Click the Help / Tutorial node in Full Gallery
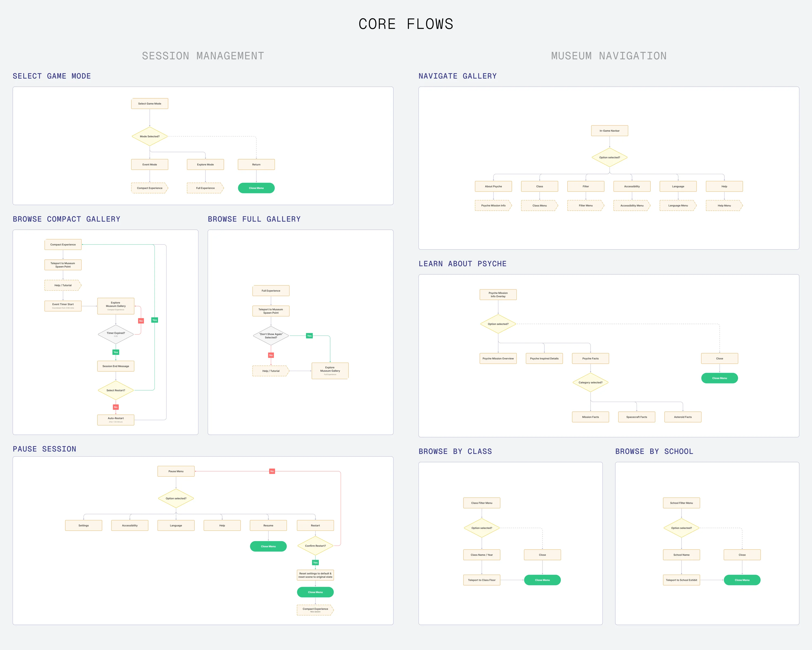The height and width of the screenshot is (650, 812). coord(271,371)
